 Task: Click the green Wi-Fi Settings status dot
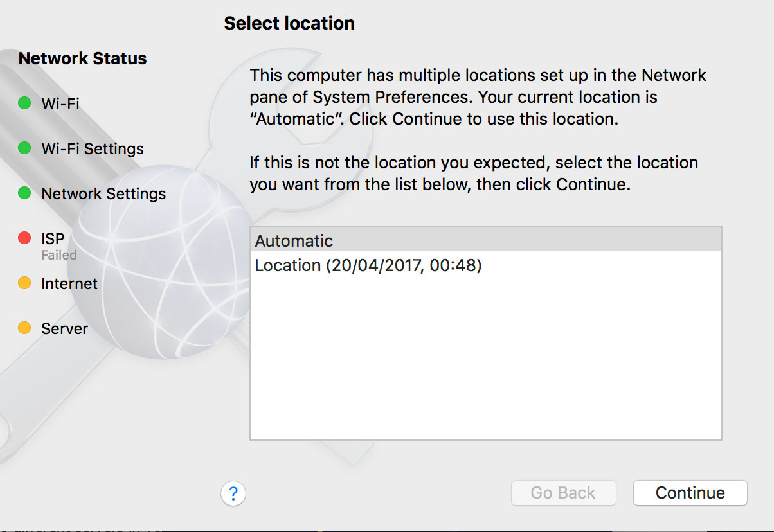coord(24,148)
